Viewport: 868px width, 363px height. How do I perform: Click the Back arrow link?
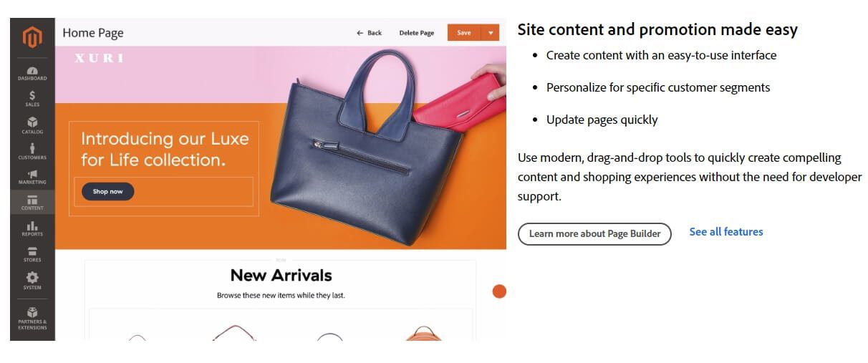(370, 33)
